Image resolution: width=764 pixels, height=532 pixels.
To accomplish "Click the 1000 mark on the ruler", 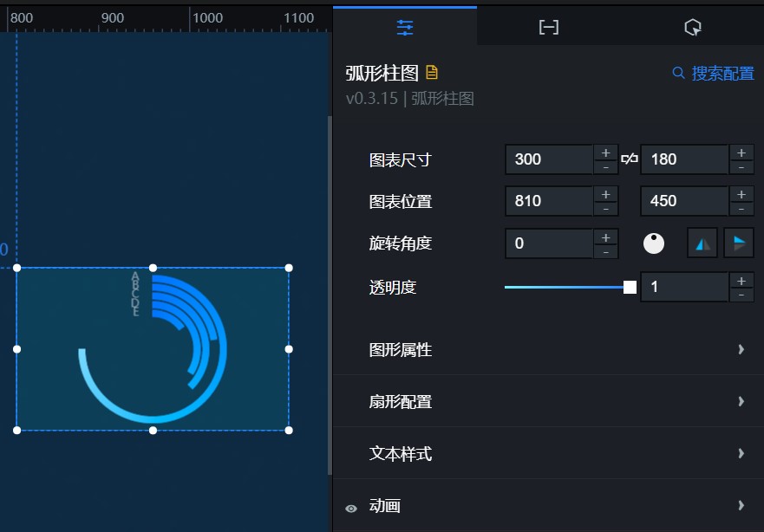I will tap(207, 18).
